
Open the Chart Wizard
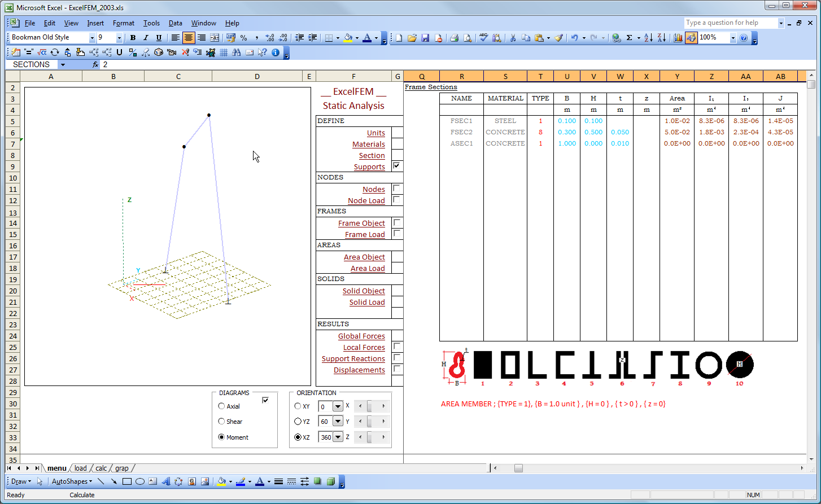(678, 38)
